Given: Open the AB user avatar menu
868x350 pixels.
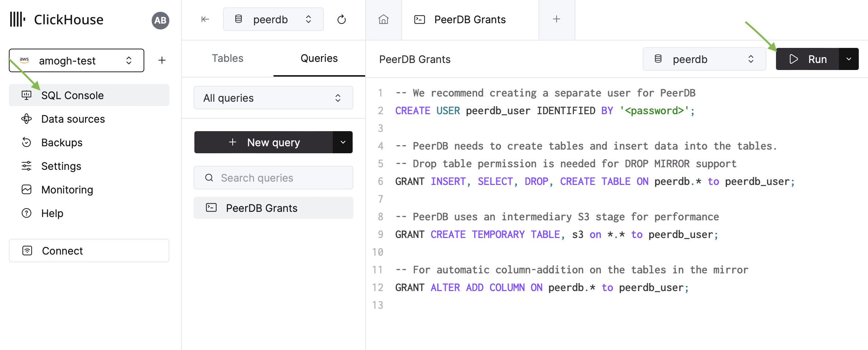Looking at the screenshot, I should (x=160, y=20).
